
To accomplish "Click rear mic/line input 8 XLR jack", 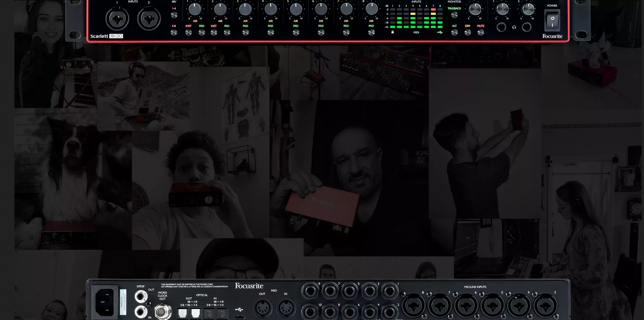I will [x=413, y=306].
